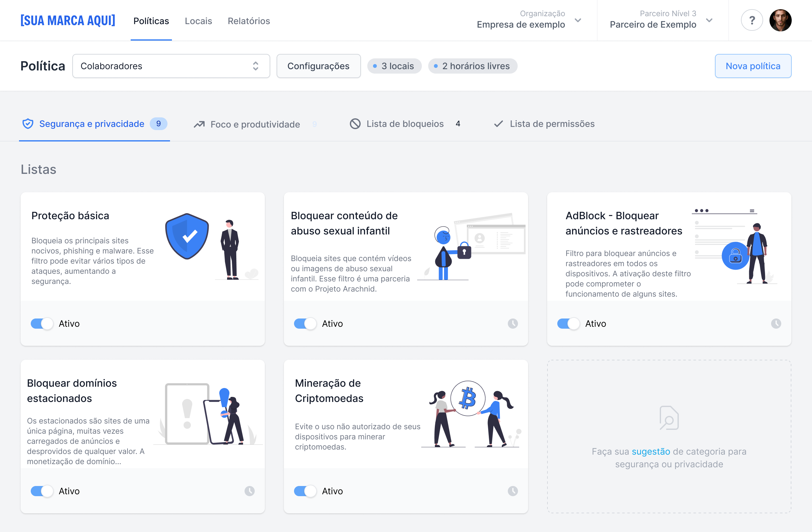Open the Configurações button
The height and width of the screenshot is (532, 812).
318,66
